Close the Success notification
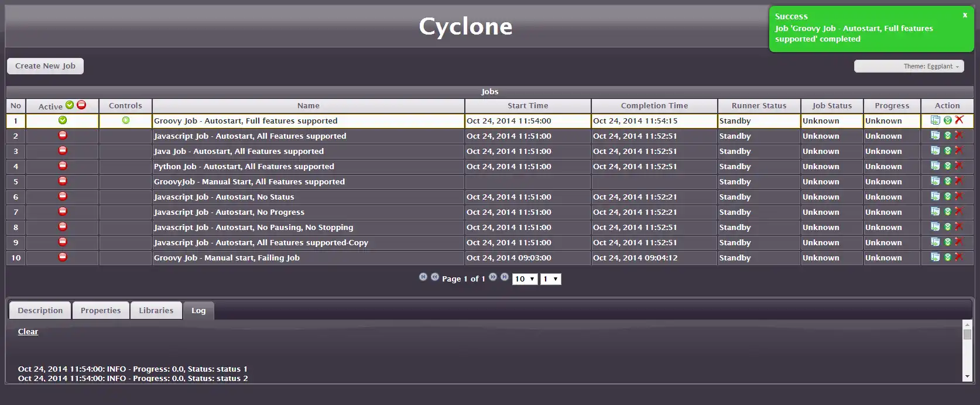Screen dimensions: 980x405 point(965,15)
